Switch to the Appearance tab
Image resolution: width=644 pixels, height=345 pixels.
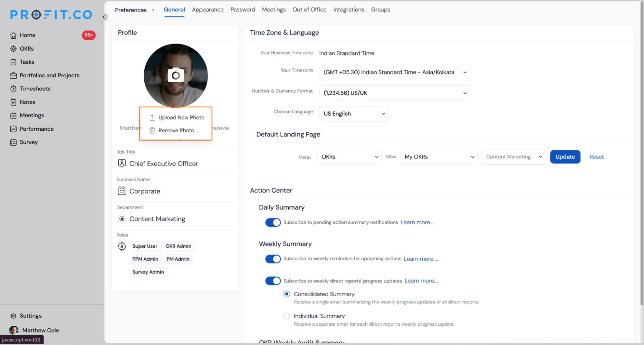(207, 10)
